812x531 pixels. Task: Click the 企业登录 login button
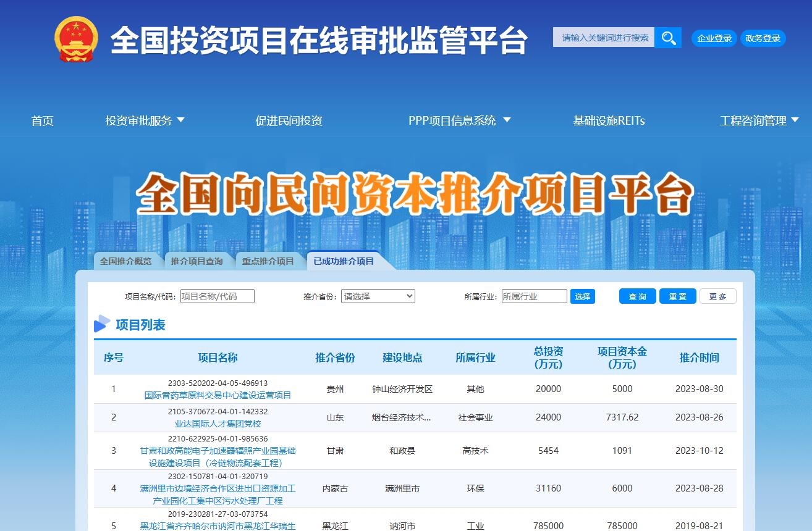point(714,38)
